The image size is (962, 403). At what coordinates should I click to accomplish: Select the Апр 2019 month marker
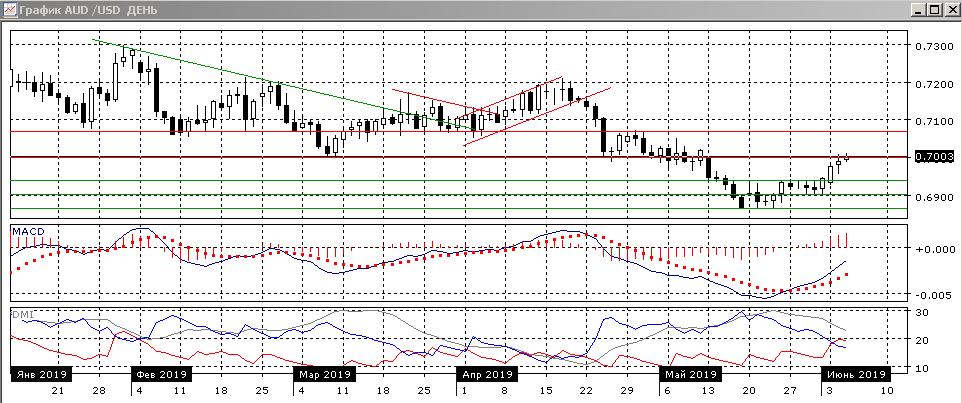click(x=487, y=374)
